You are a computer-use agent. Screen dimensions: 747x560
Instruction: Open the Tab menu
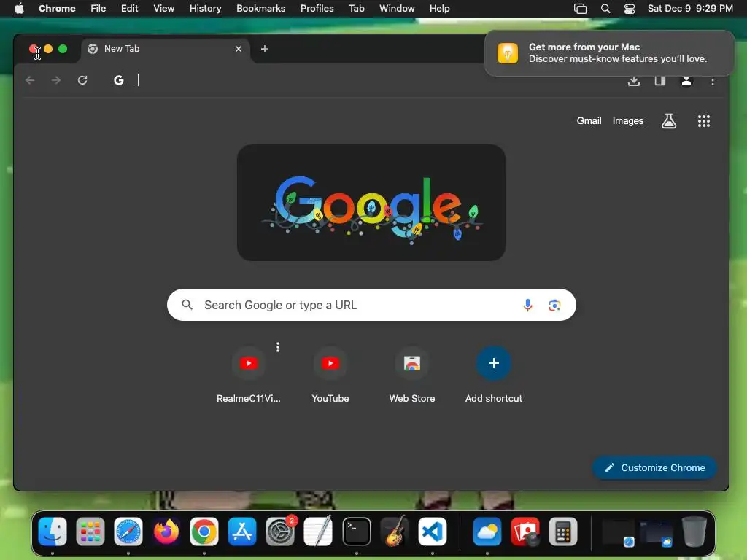click(356, 8)
